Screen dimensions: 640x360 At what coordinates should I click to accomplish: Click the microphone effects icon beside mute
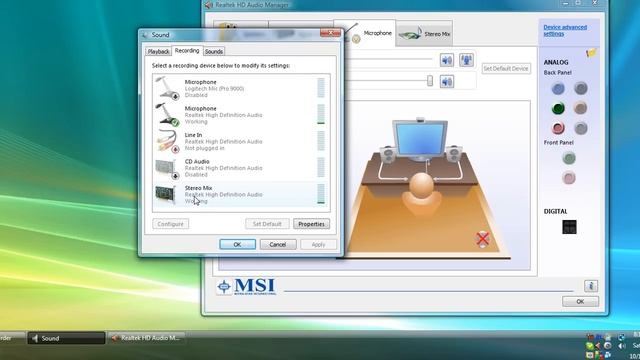tap(466, 60)
